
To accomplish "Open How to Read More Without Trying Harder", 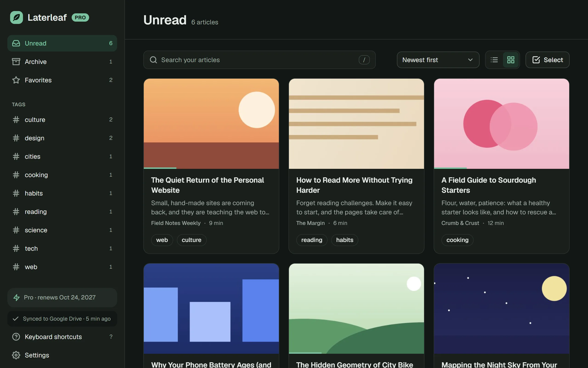I will point(354,185).
